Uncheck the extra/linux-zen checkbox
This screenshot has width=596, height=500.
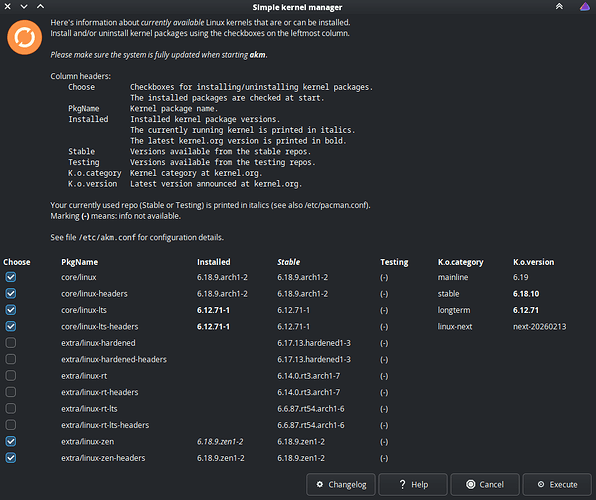click(x=11, y=441)
